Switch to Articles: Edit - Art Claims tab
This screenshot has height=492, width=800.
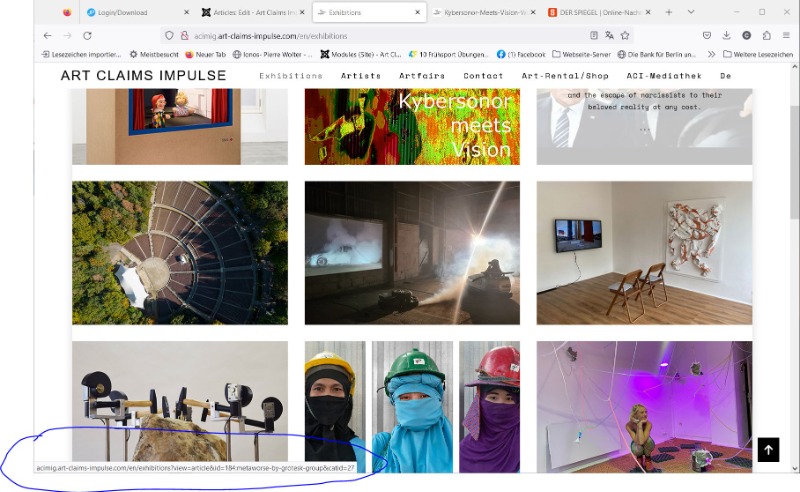[x=253, y=12]
